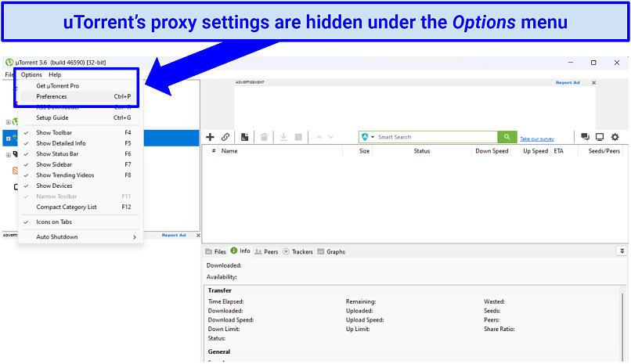Click the Report Ad link above torrent list

568,82
